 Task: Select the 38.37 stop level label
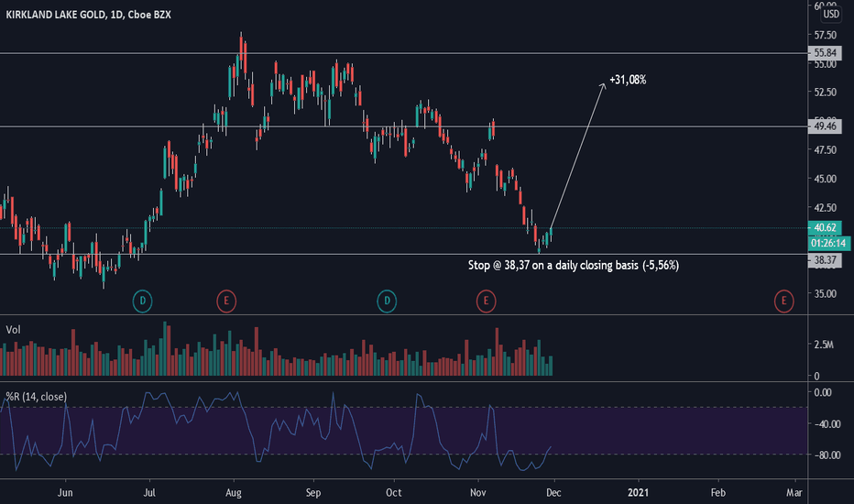click(825, 260)
